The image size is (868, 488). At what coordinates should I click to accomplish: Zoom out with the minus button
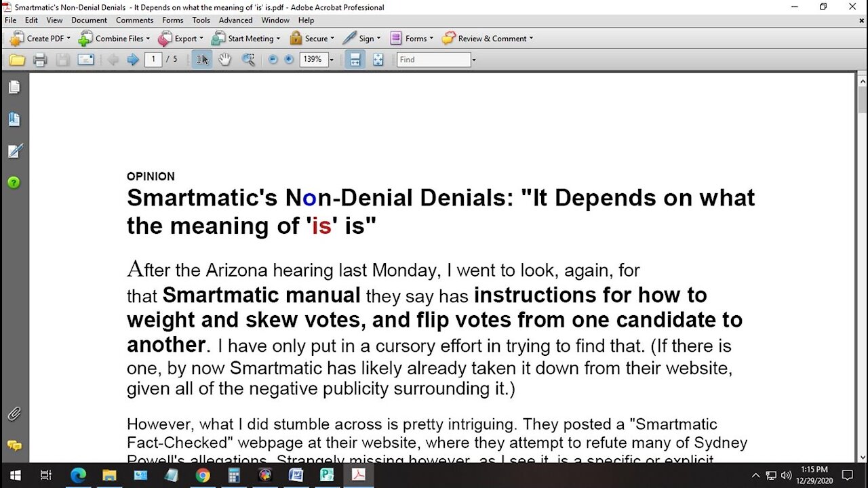pos(273,60)
